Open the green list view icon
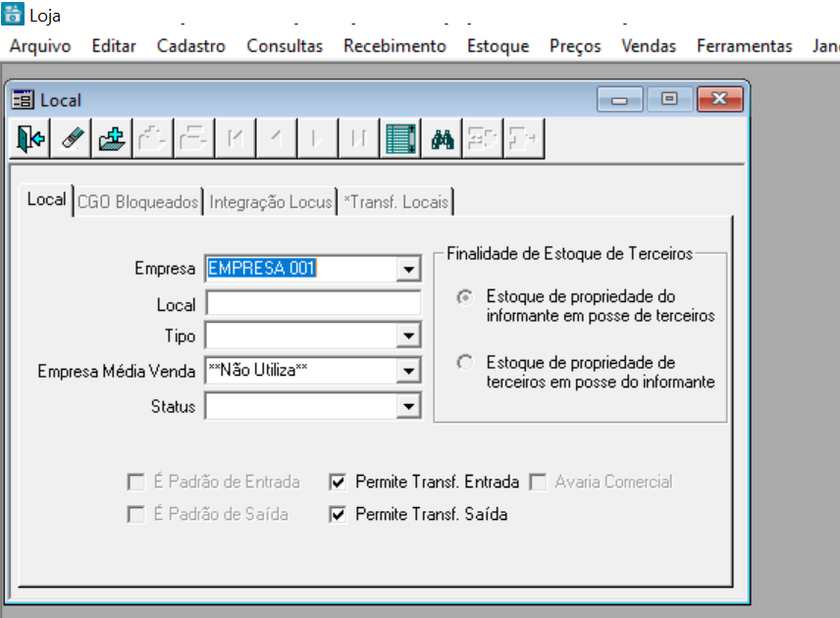 coord(400,138)
